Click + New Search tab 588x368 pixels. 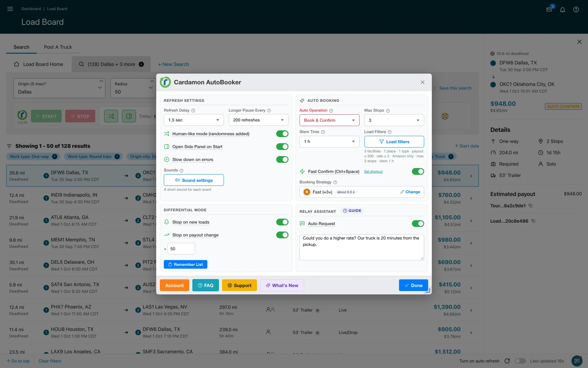(x=173, y=64)
